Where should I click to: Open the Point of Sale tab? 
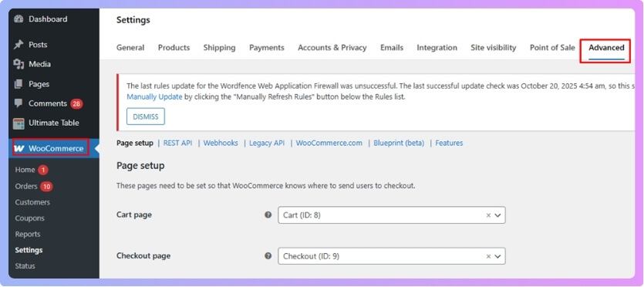[552, 48]
